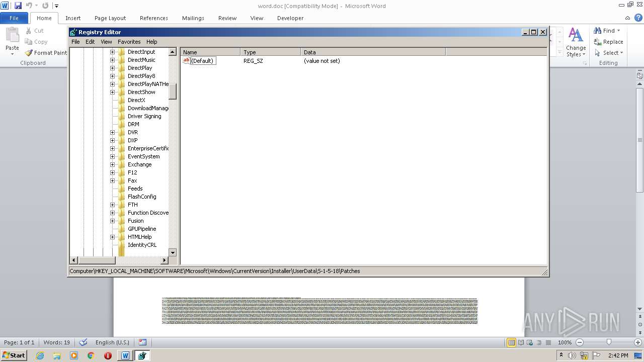Click the Replace command
Screen dimensions: 644x362
[608, 42]
